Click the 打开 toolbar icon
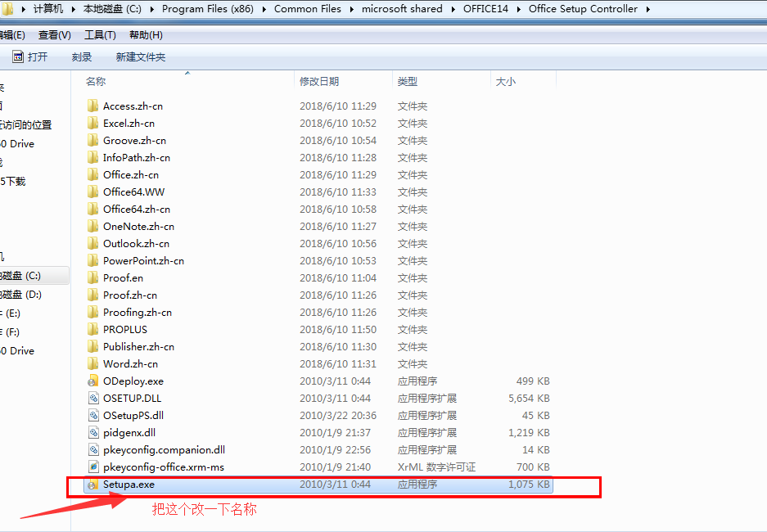This screenshot has width=767, height=532. (x=18, y=56)
